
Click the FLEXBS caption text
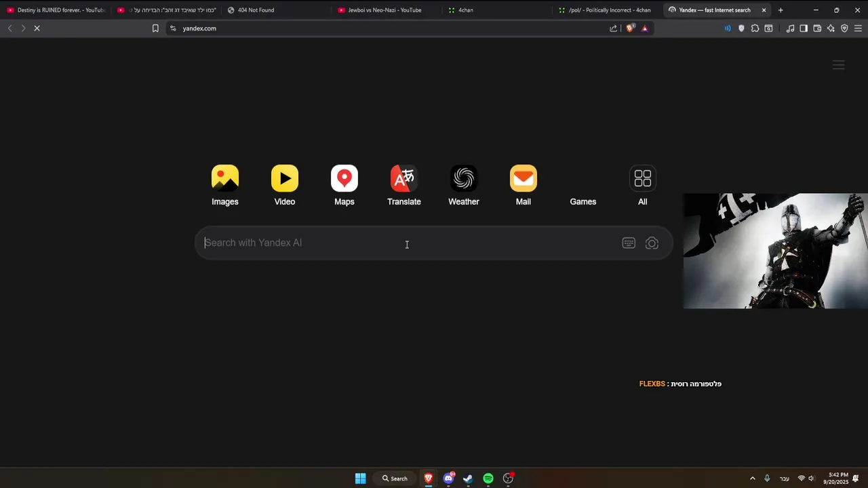[x=680, y=384]
